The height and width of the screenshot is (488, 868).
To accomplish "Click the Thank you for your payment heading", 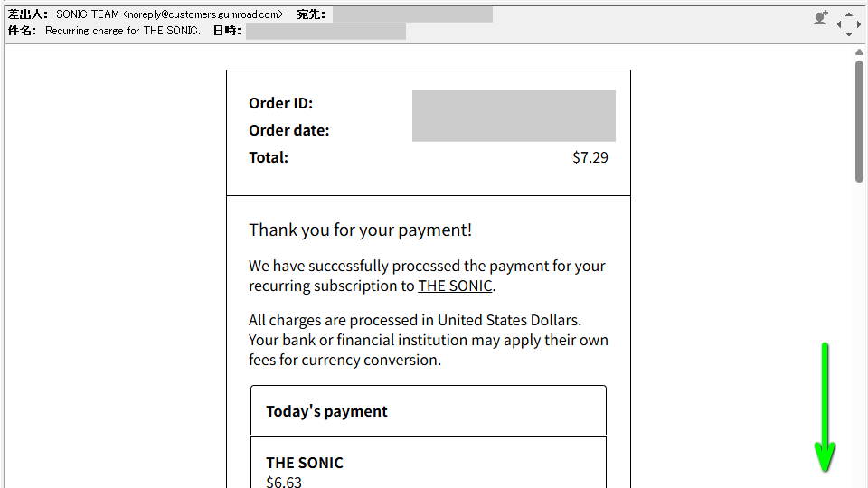I will 361,230.
